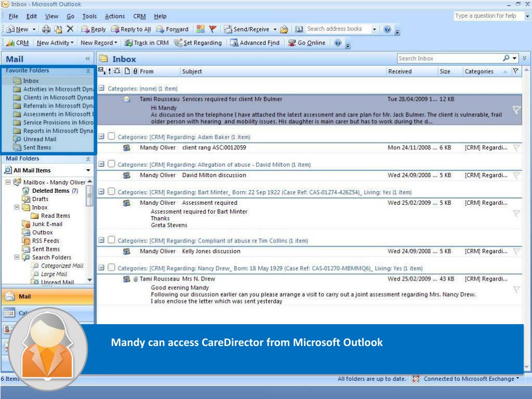Collapse the Adam Baker category group
This screenshot has height=399, width=532.
[101, 137]
